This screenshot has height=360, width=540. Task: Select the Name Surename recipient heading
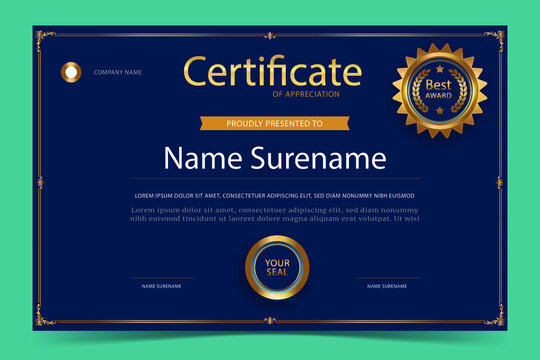click(x=275, y=158)
